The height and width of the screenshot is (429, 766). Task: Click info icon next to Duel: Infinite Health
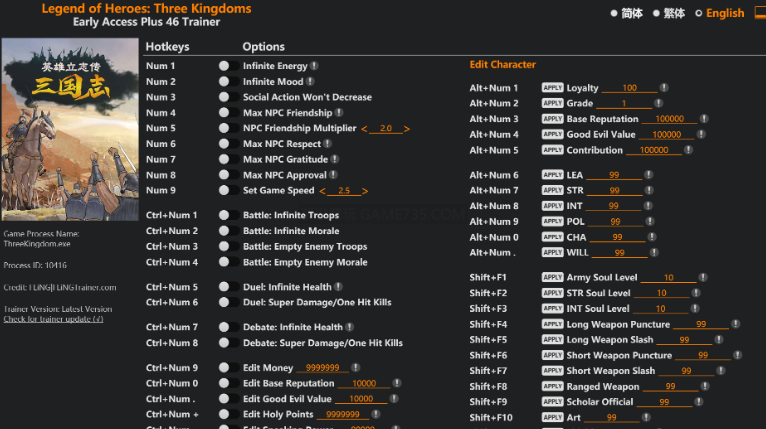[x=339, y=287]
